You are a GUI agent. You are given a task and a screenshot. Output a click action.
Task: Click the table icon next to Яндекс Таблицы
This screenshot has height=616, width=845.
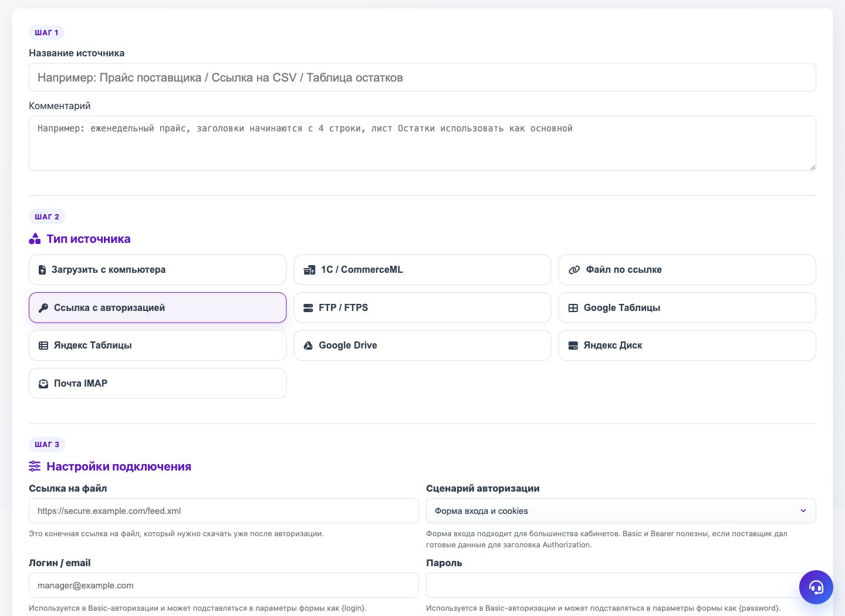[43, 346]
